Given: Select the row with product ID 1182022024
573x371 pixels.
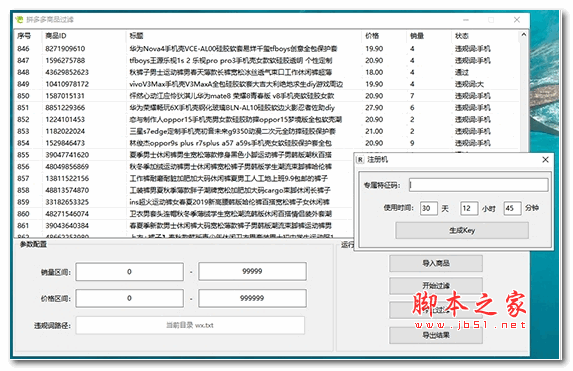Looking at the screenshot, I should click(x=267, y=131).
